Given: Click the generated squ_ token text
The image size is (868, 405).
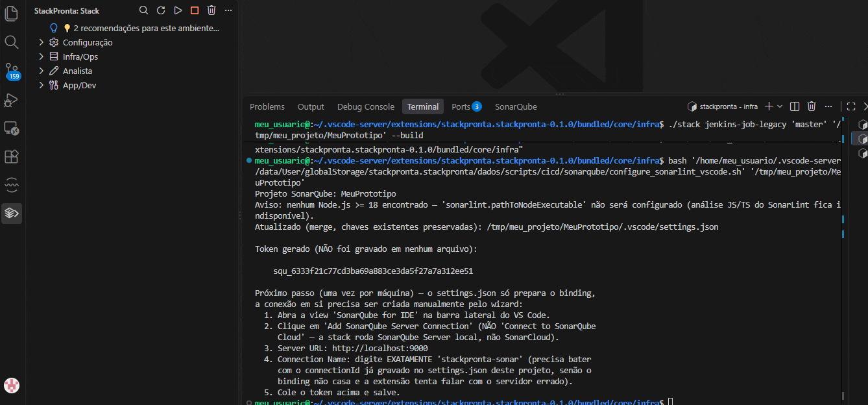Looking at the screenshot, I should pos(373,271).
